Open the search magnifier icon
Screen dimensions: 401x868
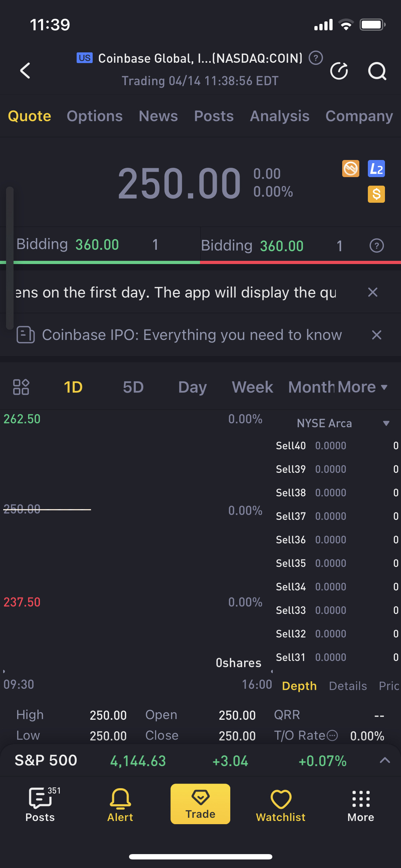(x=377, y=71)
